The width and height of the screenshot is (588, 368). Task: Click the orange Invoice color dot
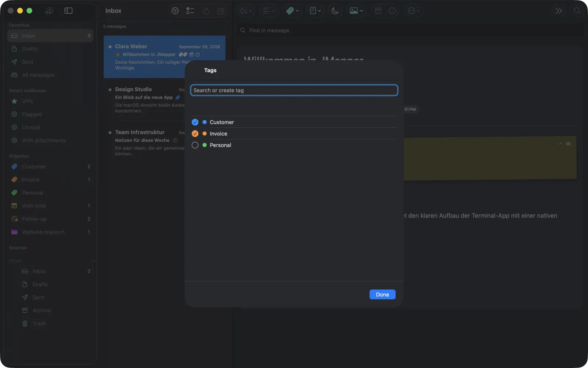click(205, 134)
